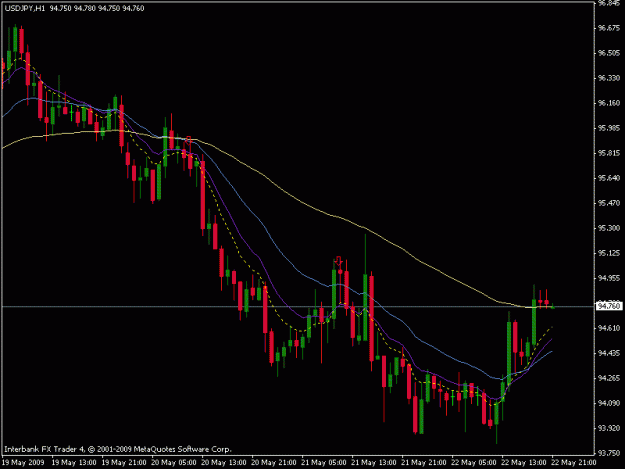The height and width of the screenshot is (469, 625).
Task: Click the 95.985 price scale label
Action: click(x=609, y=128)
